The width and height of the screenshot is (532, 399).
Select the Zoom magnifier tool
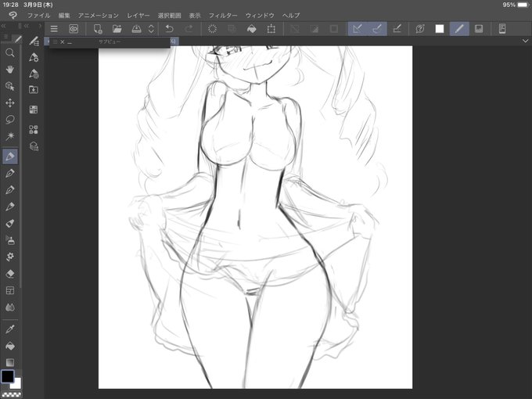click(x=10, y=52)
